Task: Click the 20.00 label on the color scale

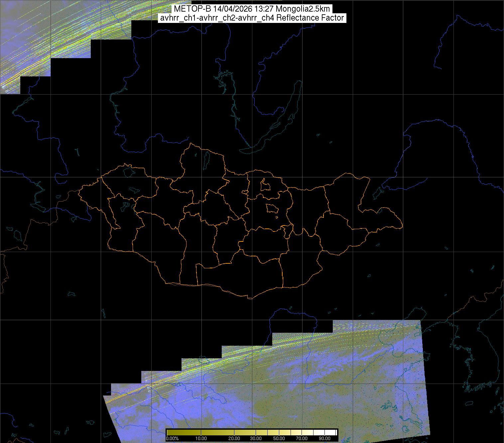Action: 234,439
